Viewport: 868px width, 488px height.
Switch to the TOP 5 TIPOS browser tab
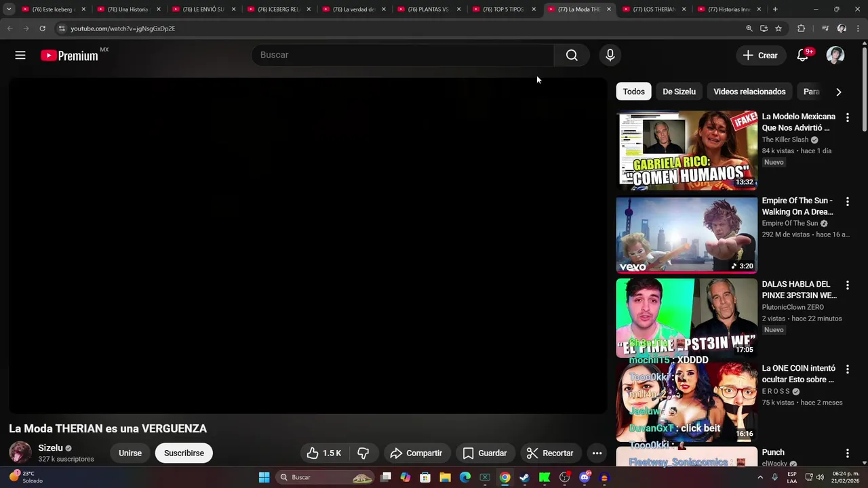click(503, 9)
